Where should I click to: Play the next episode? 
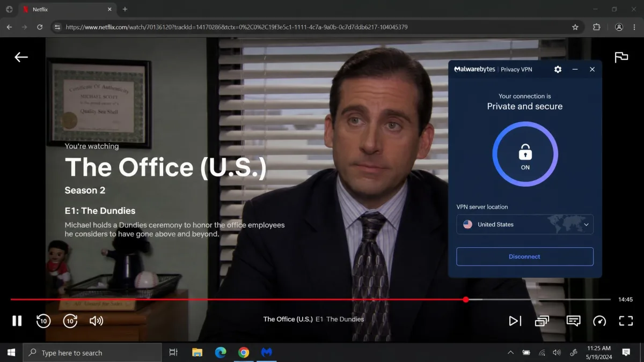(515, 321)
